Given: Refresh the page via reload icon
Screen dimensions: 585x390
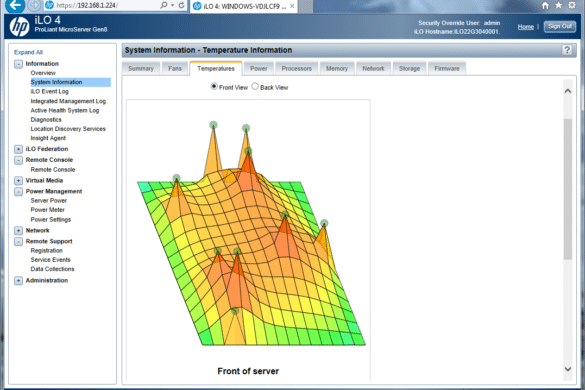Looking at the screenshot, I should tap(181, 5).
